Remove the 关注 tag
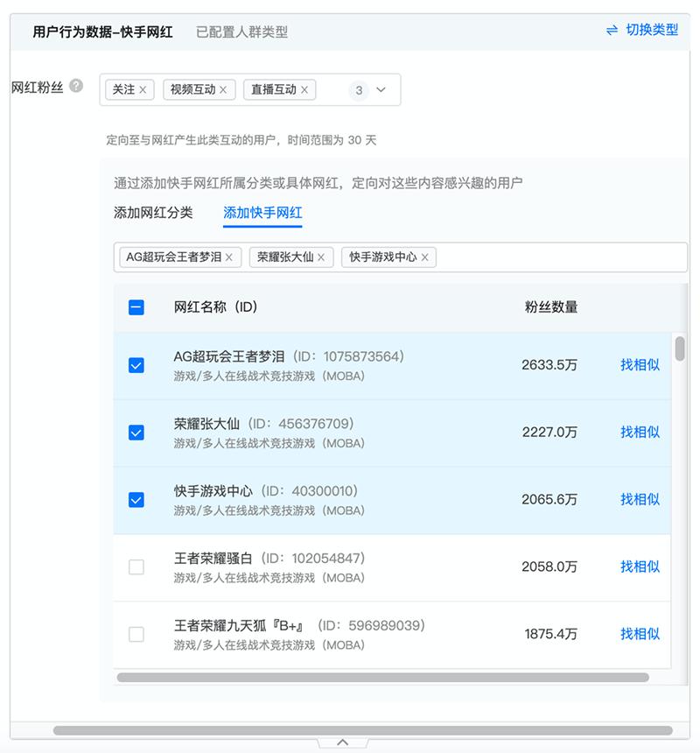The width and height of the screenshot is (700, 753). point(143,90)
